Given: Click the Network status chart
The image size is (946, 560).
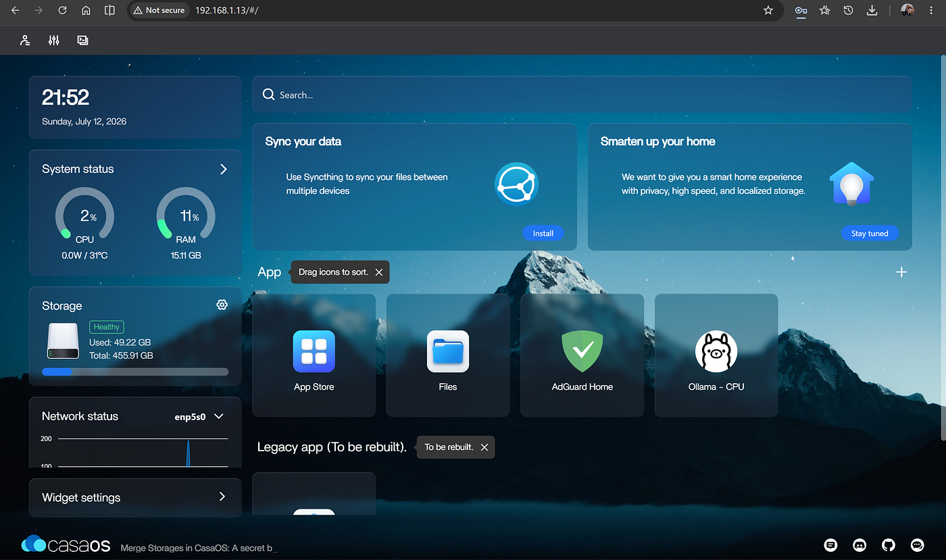Looking at the screenshot, I should click(x=135, y=450).
